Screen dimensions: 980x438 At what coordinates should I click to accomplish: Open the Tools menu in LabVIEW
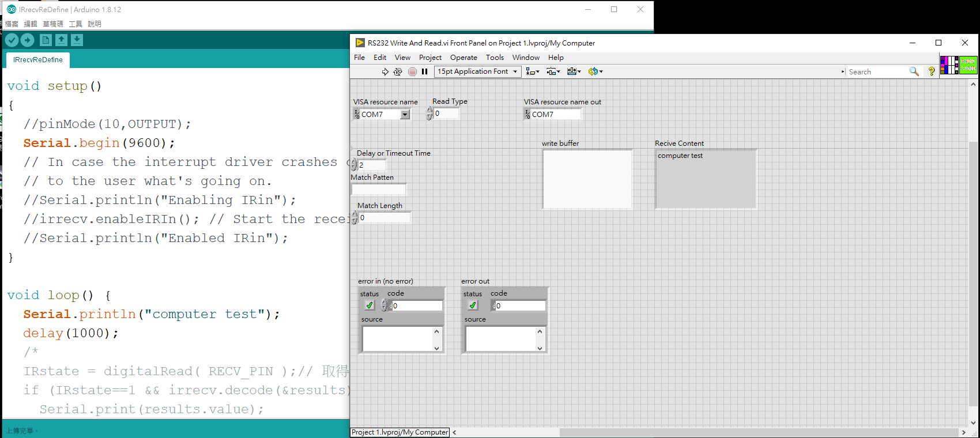pos(495,57)
